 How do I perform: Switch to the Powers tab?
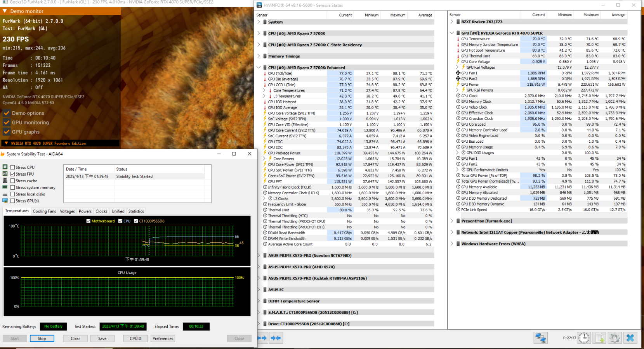85,211
